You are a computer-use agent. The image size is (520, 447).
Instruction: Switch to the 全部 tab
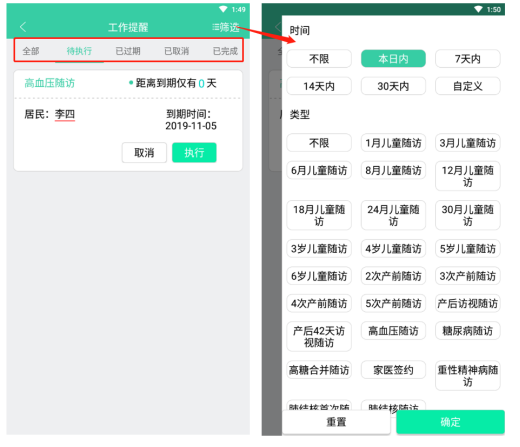(x=31, y=51)
